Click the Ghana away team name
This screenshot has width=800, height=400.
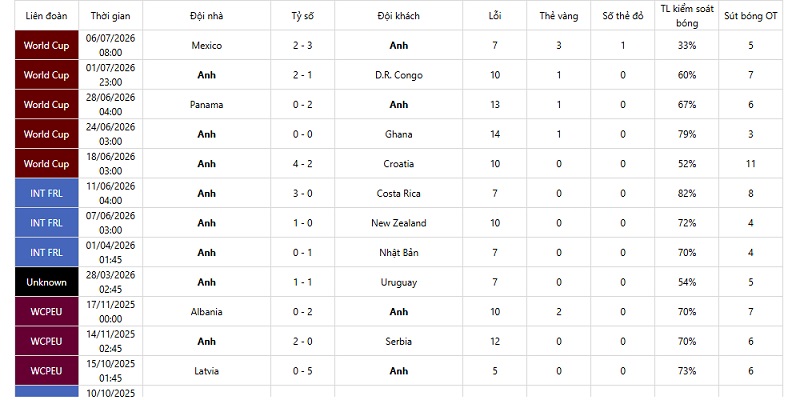click(x=398, y=134)
